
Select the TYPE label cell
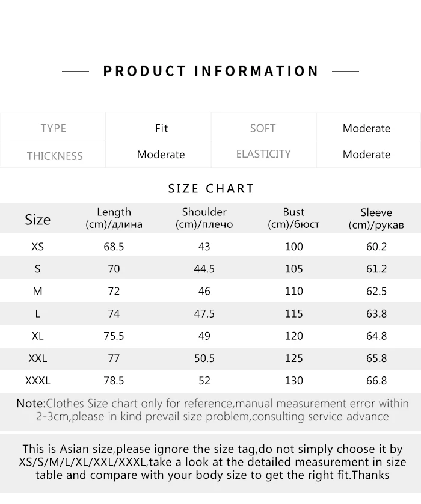(53, 128)
